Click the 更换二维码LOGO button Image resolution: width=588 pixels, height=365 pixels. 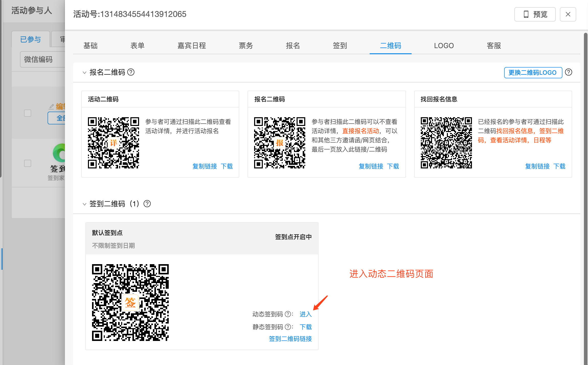[x=533, y=73]
